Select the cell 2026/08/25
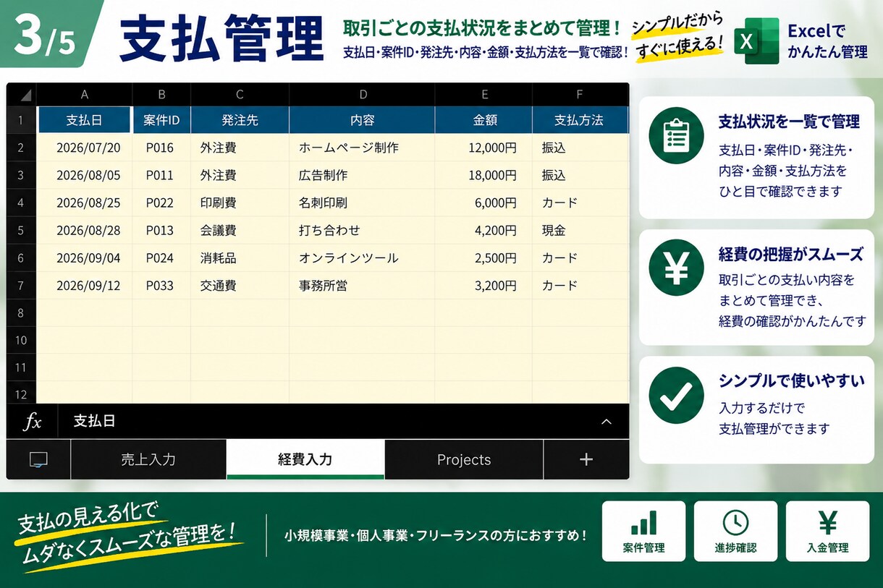This screenshot has width=883, height=588. [85, 203]
